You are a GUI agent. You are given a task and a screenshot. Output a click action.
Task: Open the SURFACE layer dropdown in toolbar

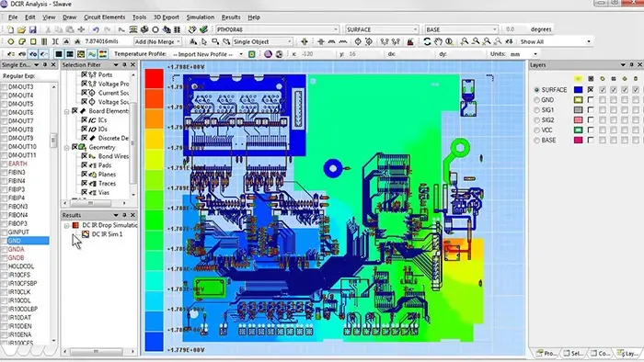(x=415, y=29)
